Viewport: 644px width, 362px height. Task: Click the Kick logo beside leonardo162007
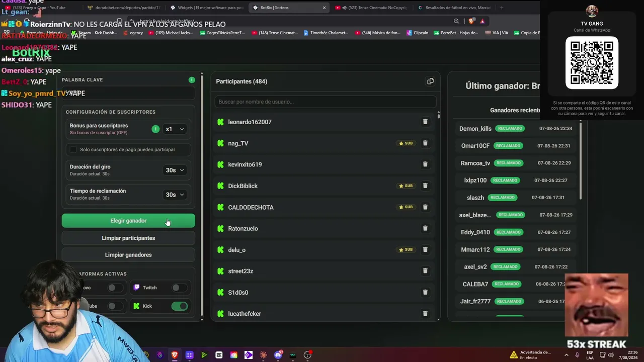click(x=220, y=122)
